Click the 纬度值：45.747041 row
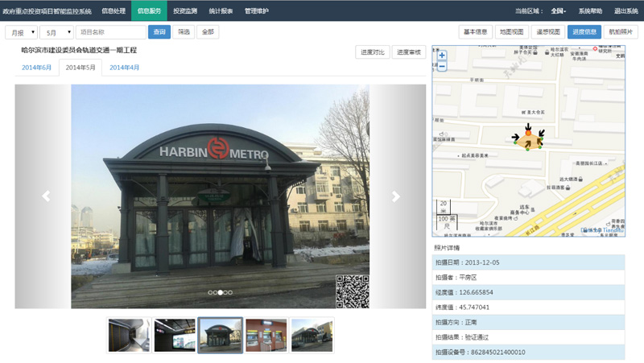 pyautogui.click(x=528, y=307)
